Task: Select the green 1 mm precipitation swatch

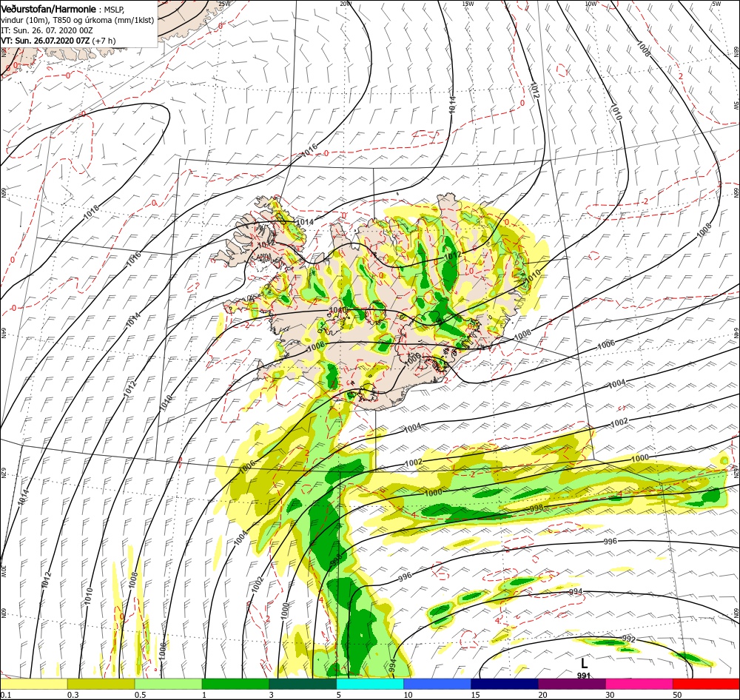Action: pyautogui.click(x=235, y=684)
